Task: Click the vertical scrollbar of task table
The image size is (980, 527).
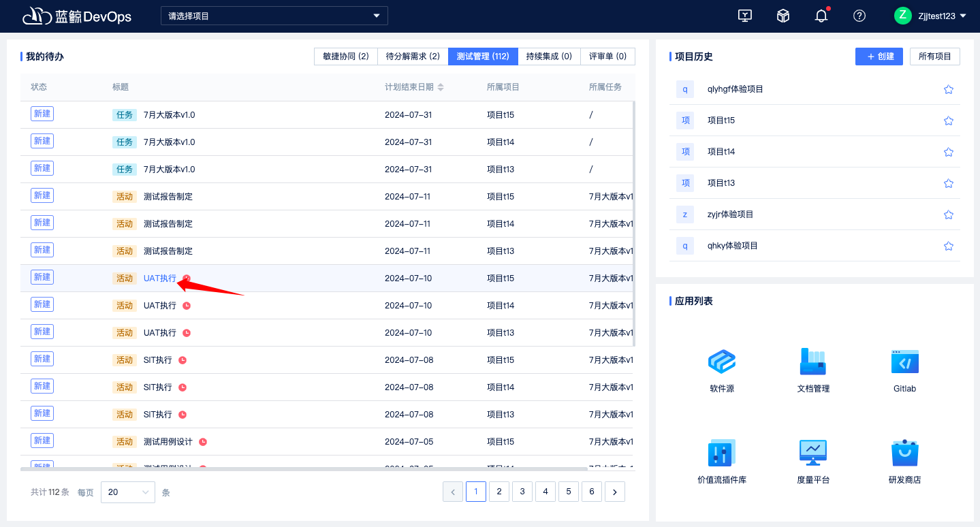Action: (x=635, y=224)
